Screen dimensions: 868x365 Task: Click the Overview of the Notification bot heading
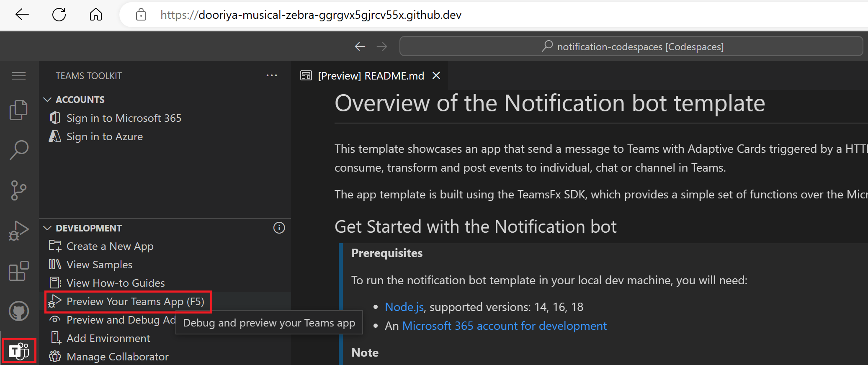coord(550,103)
